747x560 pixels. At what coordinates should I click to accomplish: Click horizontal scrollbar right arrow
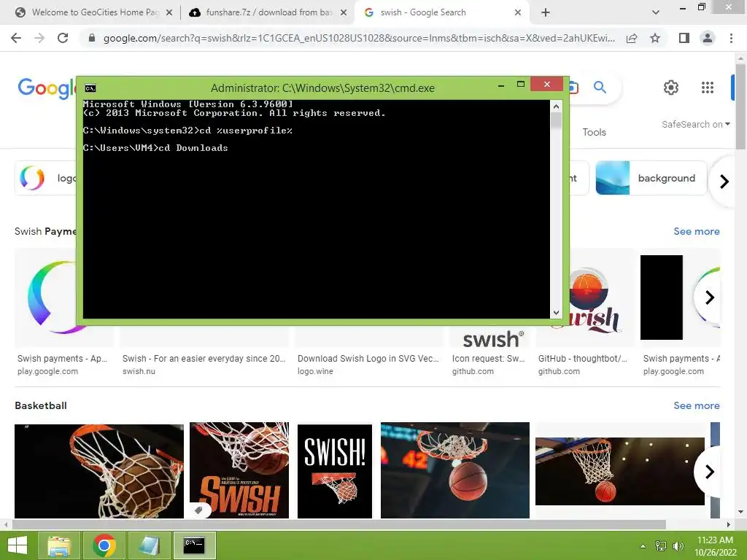click(729, 524)
